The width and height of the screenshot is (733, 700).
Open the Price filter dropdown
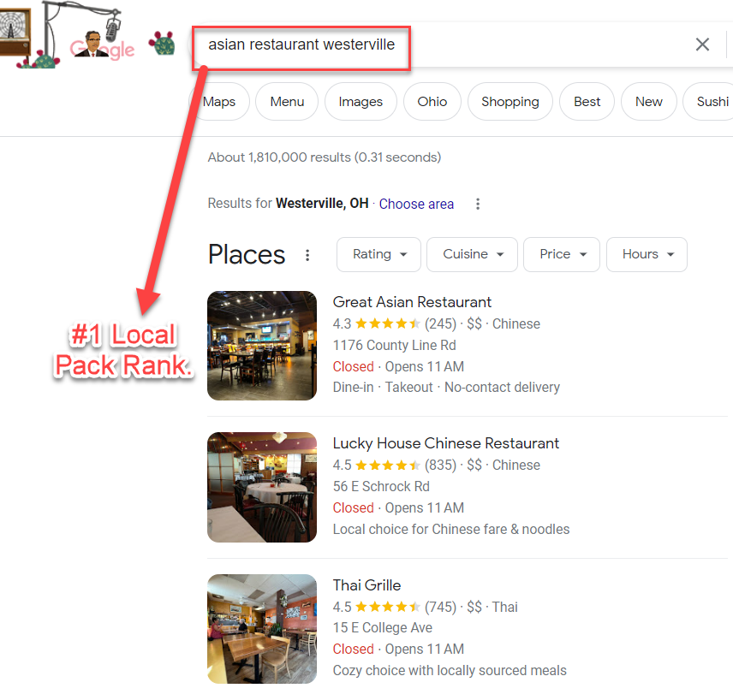click(562, 254)
